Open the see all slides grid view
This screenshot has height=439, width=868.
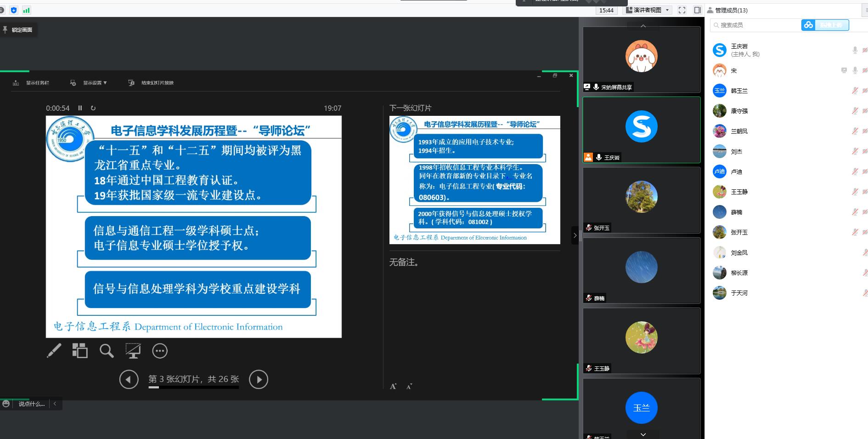coord(80,351)
